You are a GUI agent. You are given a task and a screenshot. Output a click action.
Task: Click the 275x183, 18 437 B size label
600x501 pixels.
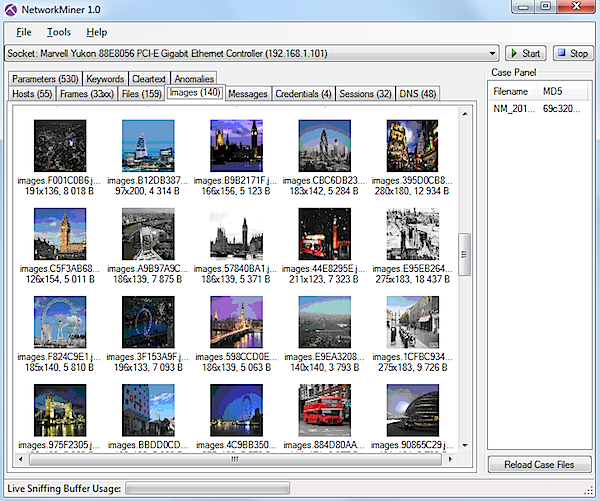pos(412,279)
